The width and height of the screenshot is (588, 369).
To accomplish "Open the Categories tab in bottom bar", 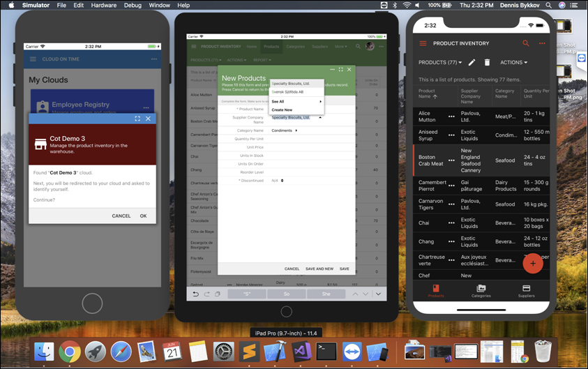I will (481, 291).
